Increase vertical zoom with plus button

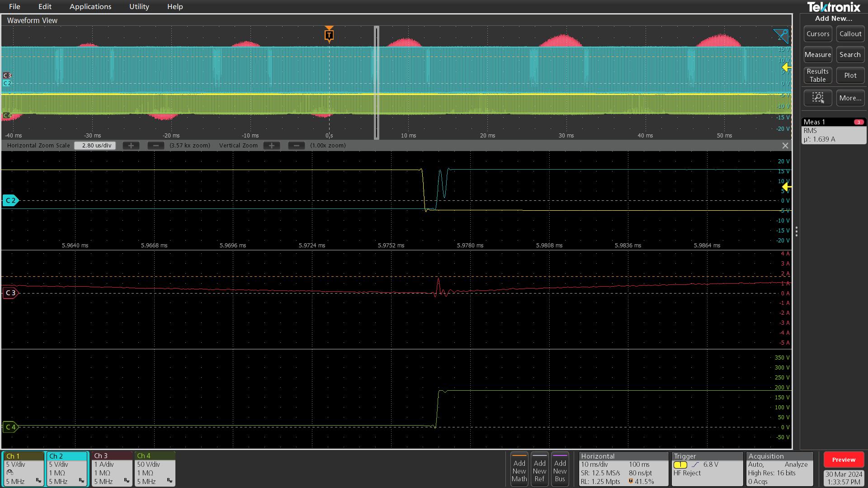tap(272, 146)
